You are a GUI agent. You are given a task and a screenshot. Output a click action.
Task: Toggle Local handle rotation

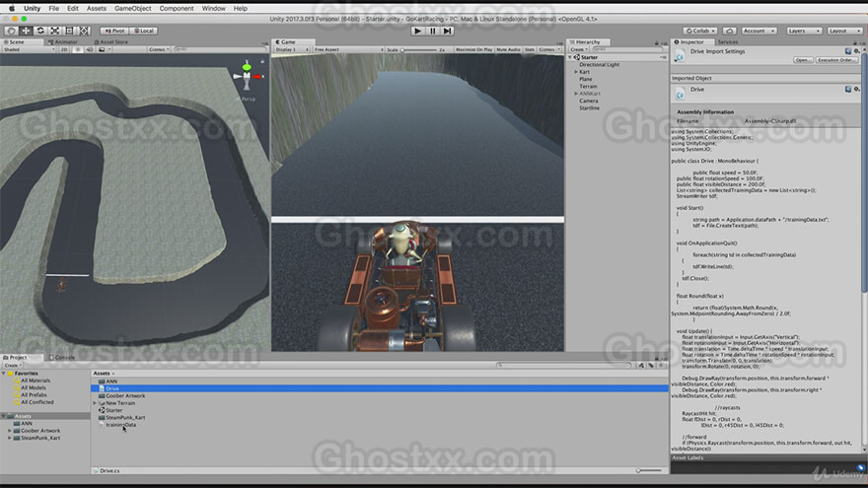(x=144, y=31)
